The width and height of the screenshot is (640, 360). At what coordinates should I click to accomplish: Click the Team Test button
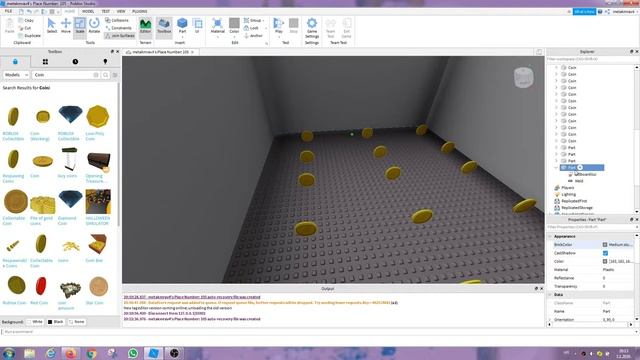[331, 28]
